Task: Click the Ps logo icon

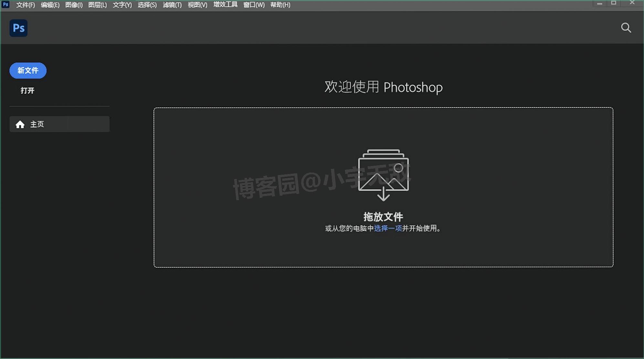Action: coord(18,28)
